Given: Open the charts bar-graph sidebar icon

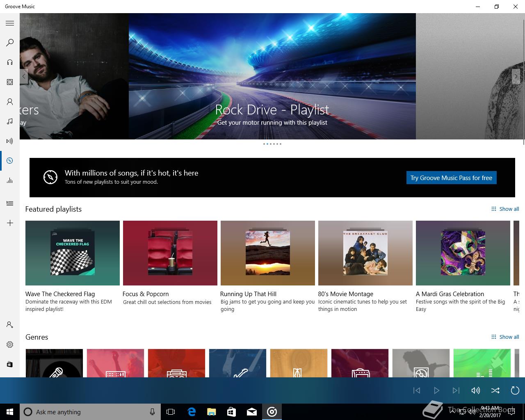Looking at the screenshot, I should [x=10, y=180].
